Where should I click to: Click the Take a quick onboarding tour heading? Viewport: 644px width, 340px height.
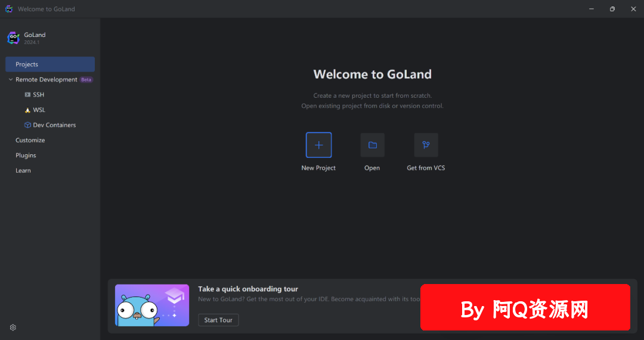(248, 289)
